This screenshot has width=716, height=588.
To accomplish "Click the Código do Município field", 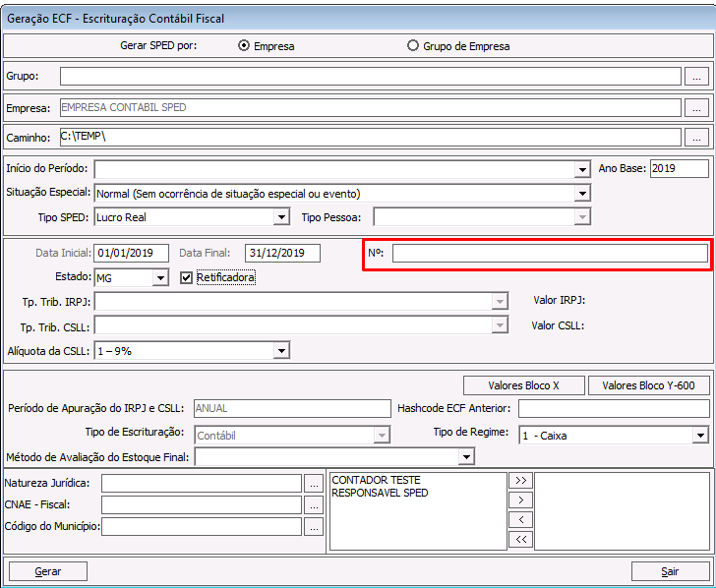I will point(202,526).
